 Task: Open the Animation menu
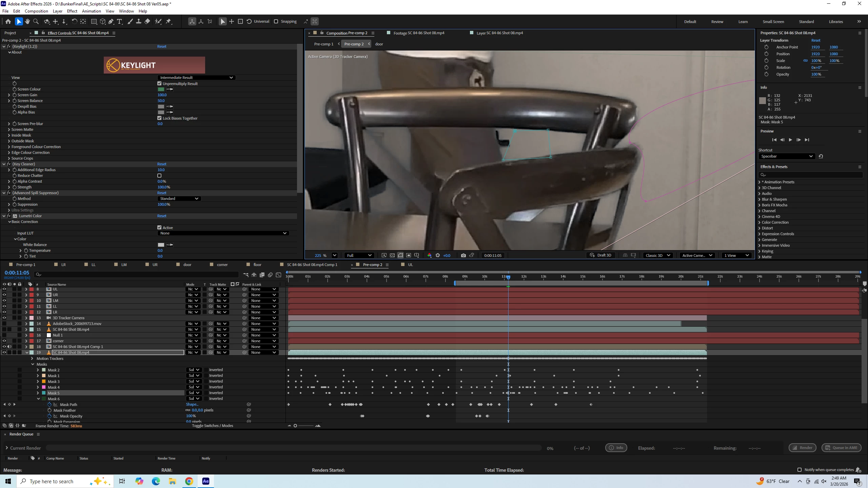[91, 11]
